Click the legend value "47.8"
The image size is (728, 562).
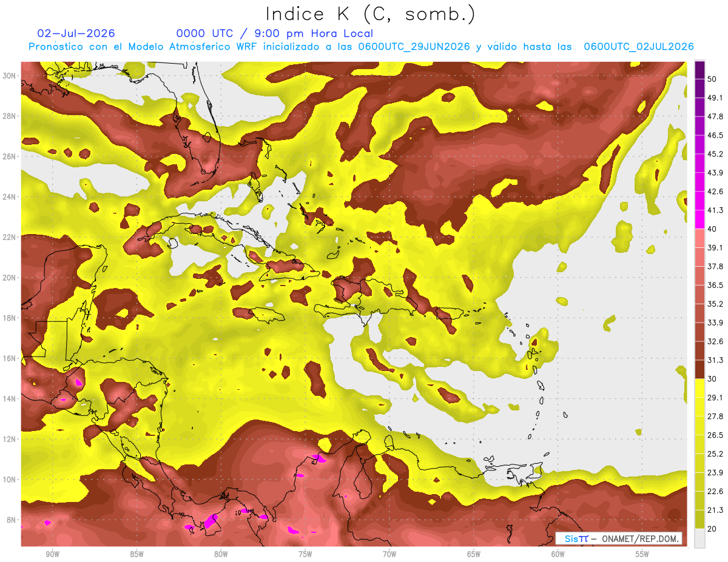715,116
